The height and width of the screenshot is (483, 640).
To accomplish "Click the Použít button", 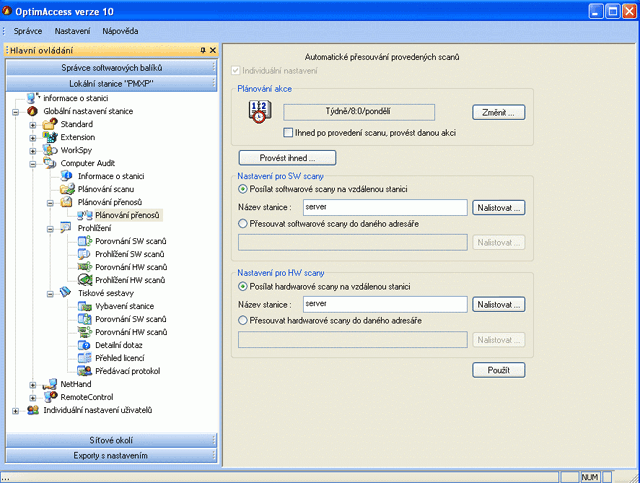I will (498, 370).
